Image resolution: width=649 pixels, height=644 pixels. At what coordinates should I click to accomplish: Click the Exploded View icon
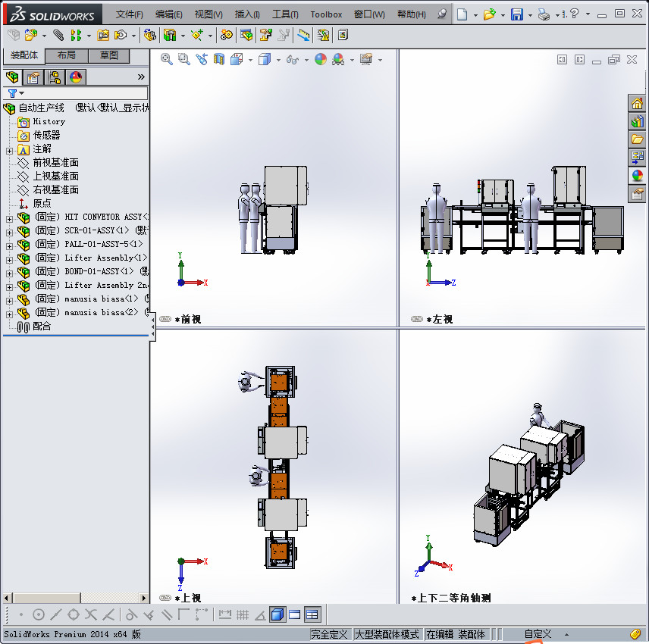[265, 35]
